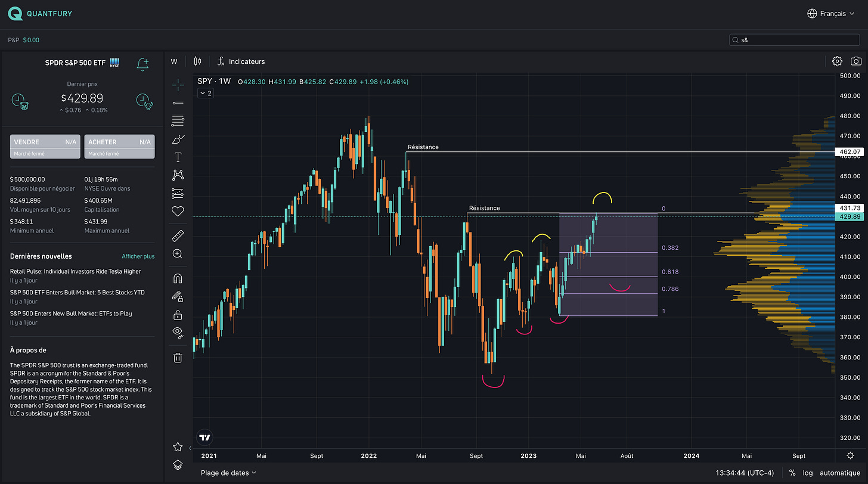
Task: Click the $348.11 annual minimum value
Action: [x=22, y=221]
